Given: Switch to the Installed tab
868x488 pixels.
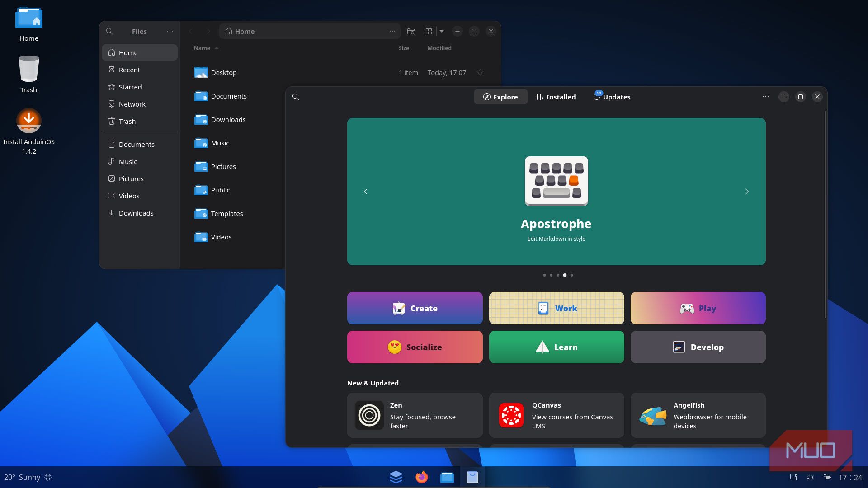Looking at the screenshot, I should [x=556, y=97].
